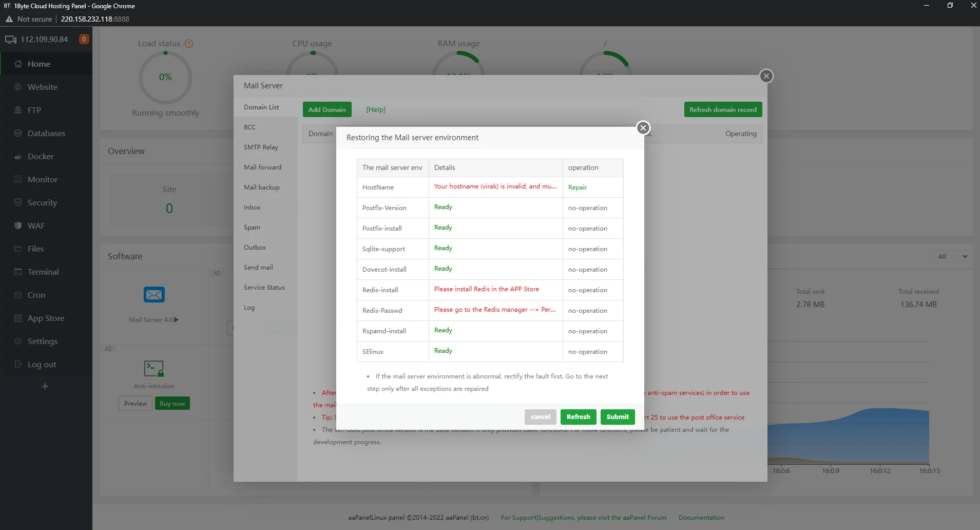Click the [Help] link

[x=376, y=109]
